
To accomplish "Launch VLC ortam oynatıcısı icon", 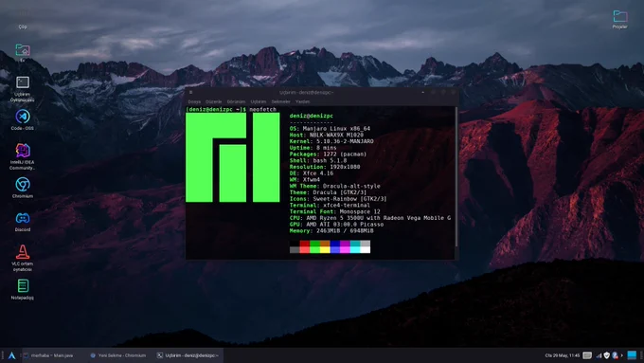I will [23, 258].
